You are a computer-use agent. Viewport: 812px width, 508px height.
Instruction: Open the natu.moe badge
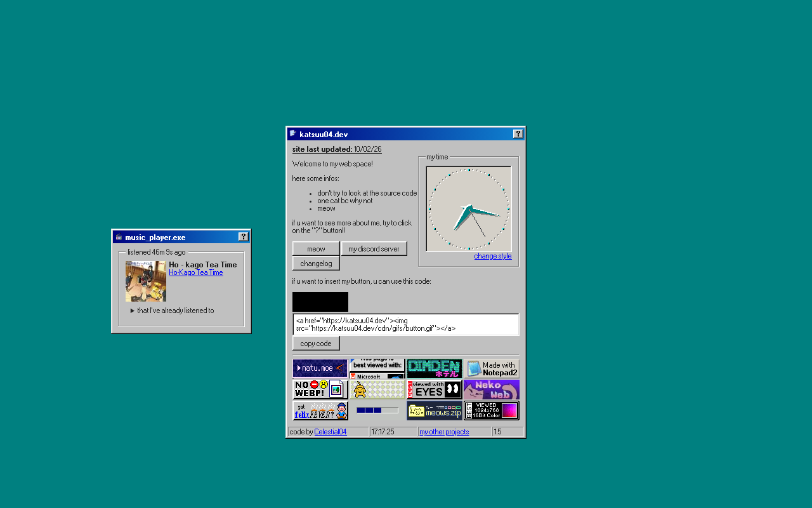point(320,368)
